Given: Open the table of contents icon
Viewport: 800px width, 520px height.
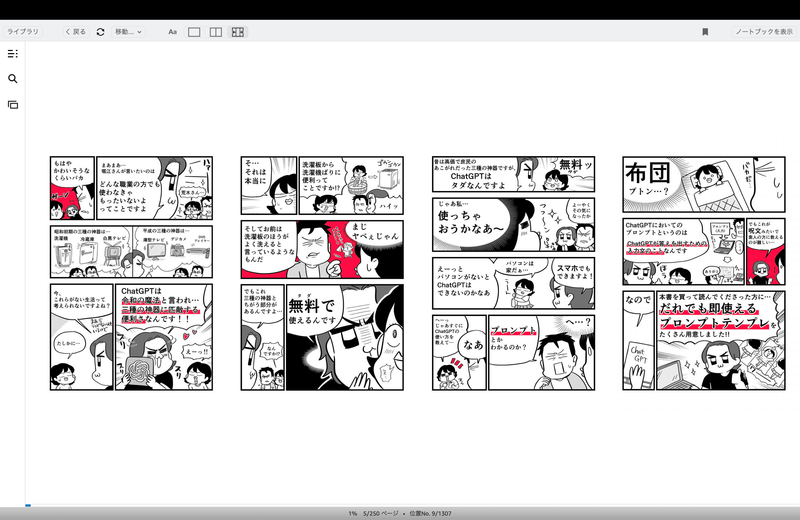Looking at the screenshot, I should 13,54.
